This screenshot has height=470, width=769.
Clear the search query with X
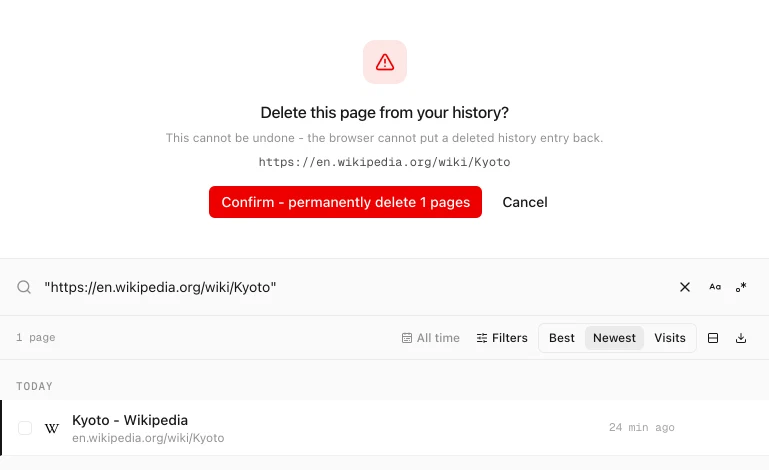(x=685, y=287)
